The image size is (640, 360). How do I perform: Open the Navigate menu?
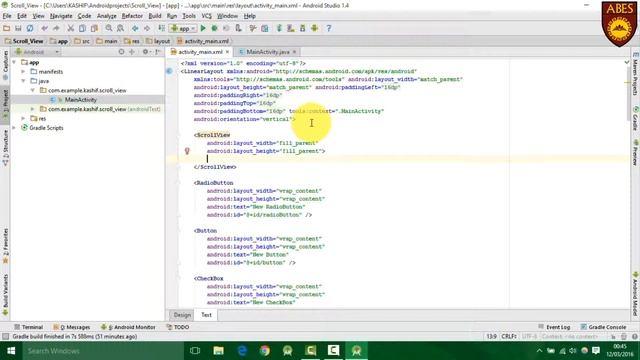61,16
